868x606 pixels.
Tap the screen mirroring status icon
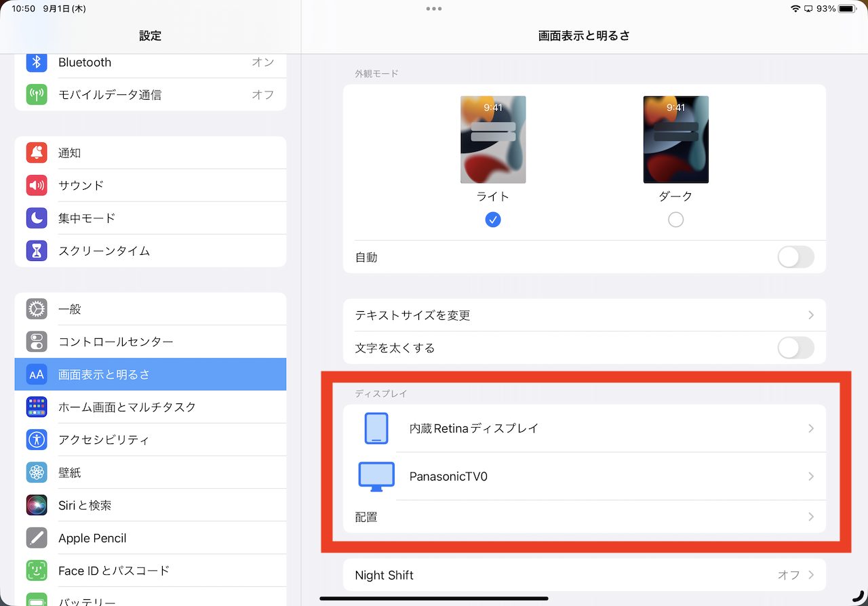(808, 9)
